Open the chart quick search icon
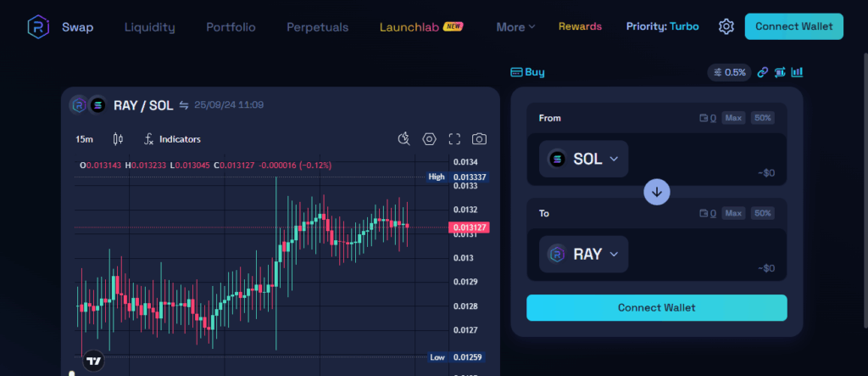 (x=403, y=138)
